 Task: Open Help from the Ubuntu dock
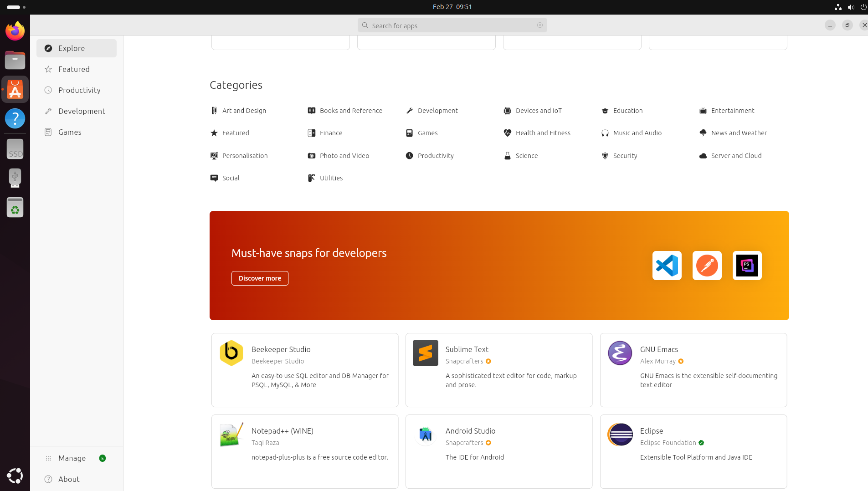tap(15, 118)
